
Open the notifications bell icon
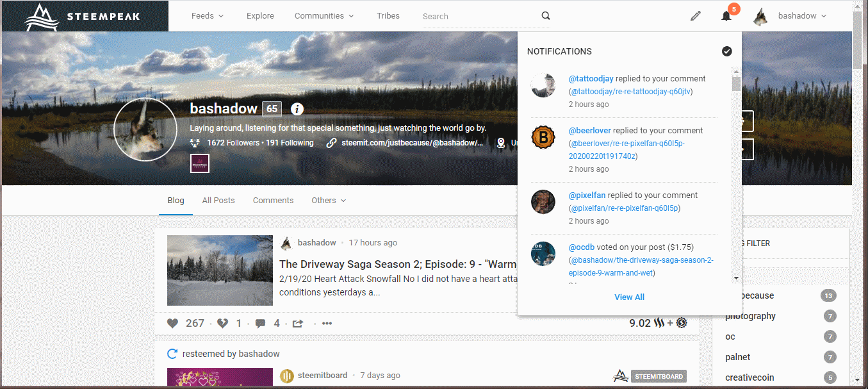[726, 16]
